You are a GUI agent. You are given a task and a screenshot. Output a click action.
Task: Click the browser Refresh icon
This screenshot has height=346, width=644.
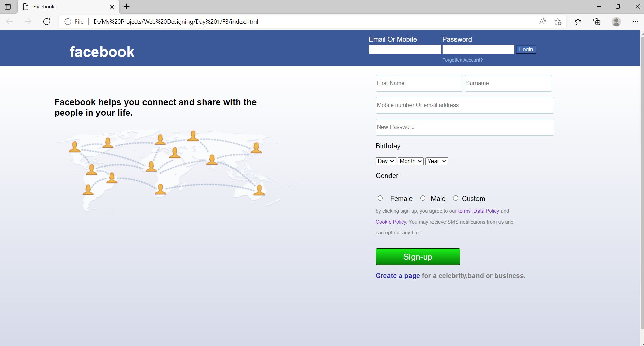click(x=47, y=22)
